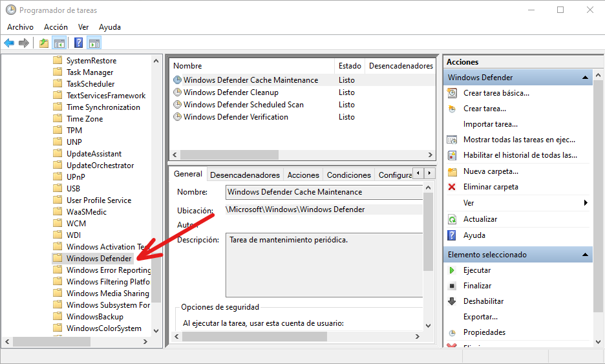605x364 pixels.
Task: Toggle the show/hide console tree toolbar icon
Action: [x=59, y=43]
